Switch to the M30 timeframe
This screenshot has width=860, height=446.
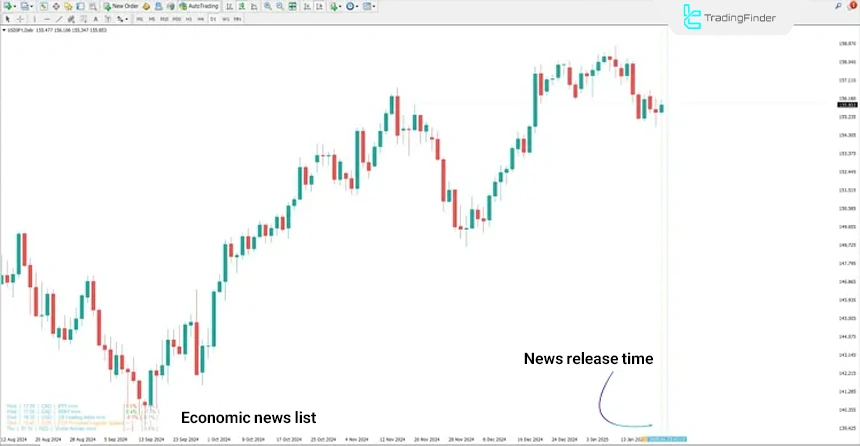point(177,19)
